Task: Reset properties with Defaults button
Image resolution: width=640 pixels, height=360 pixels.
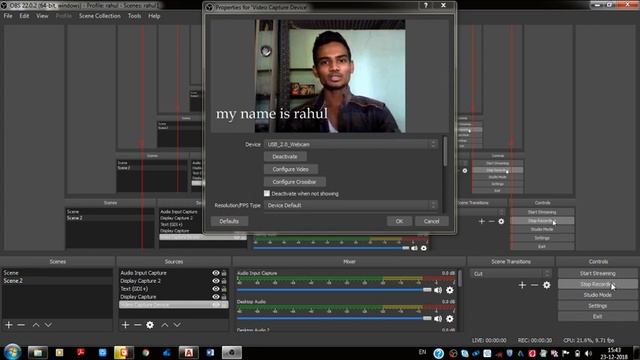Action: [229, 221]
